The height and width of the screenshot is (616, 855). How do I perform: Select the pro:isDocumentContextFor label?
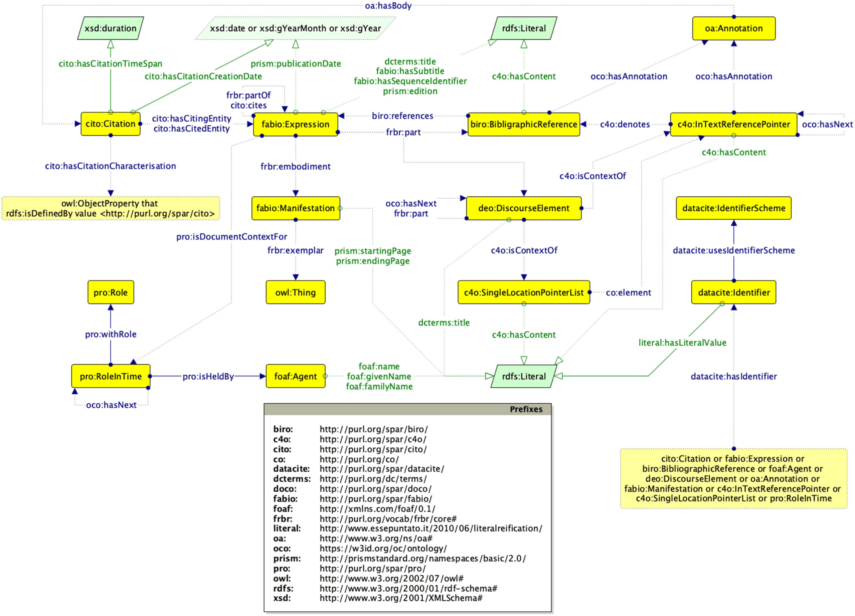point(231,237)
